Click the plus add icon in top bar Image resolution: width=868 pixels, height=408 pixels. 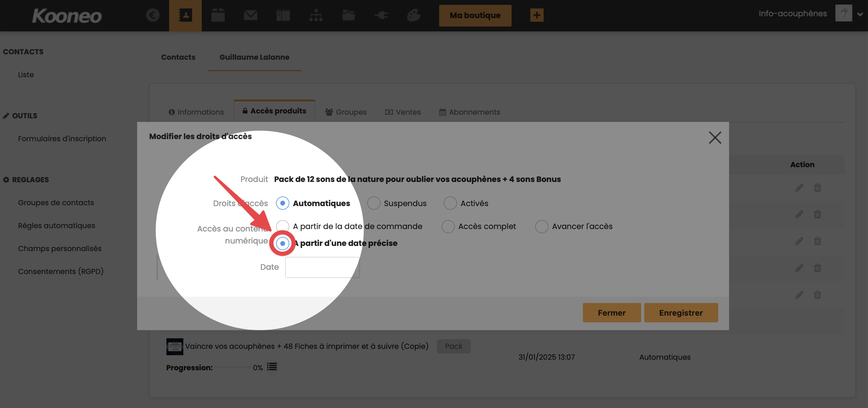[537, 15]
